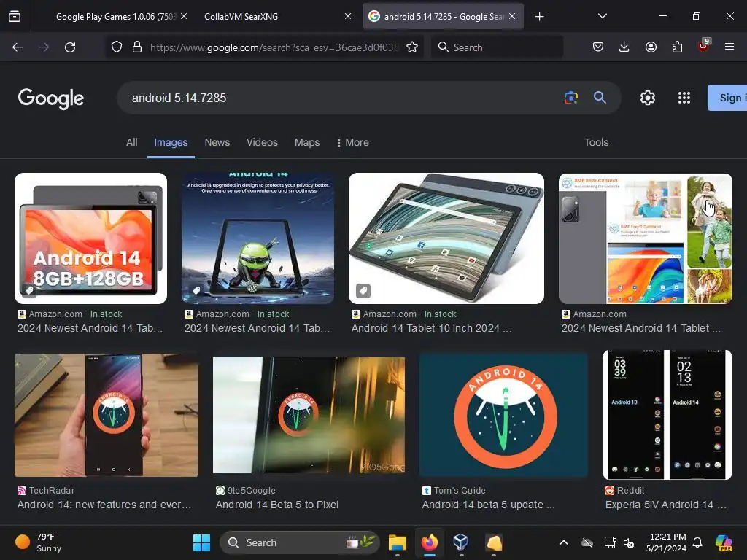The image size is (747, 560).
Task: Focus the Firefox toolbar Search box
Action: pyautogui.click(x=497, y=47)
